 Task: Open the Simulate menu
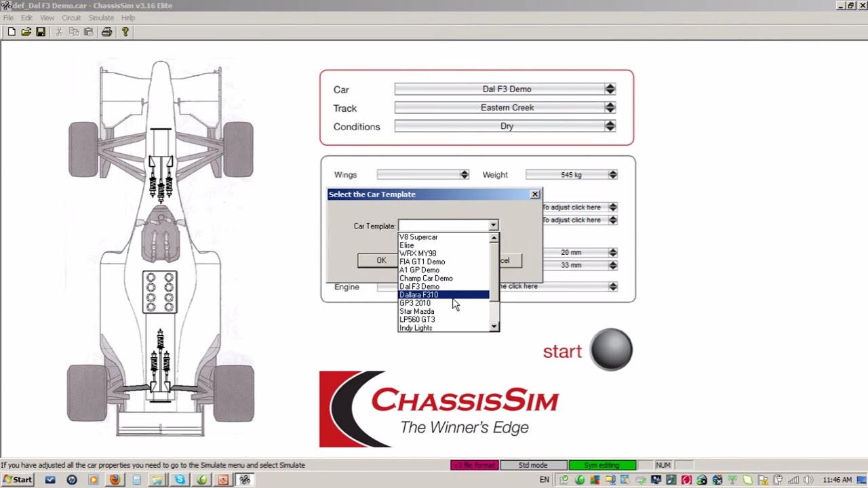click(101, 18)
